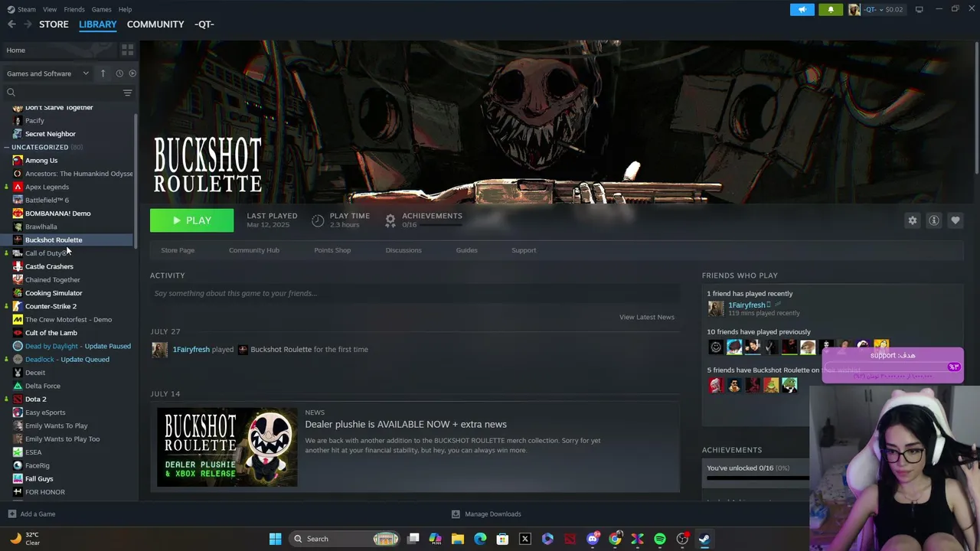Image resolution: width=980 pixels, height=551 pixels.
Task: Select Castle Crashers in the library
Action: tap(49, 266)
